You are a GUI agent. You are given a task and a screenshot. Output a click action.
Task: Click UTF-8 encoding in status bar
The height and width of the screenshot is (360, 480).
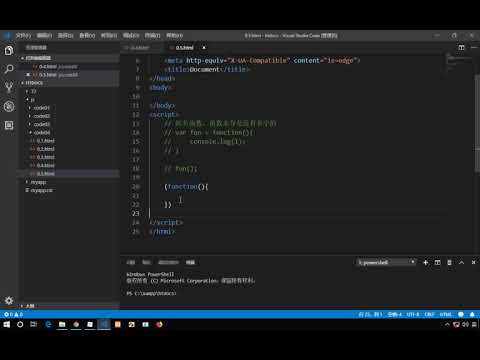pyautogui.click(x=413, y=314)
